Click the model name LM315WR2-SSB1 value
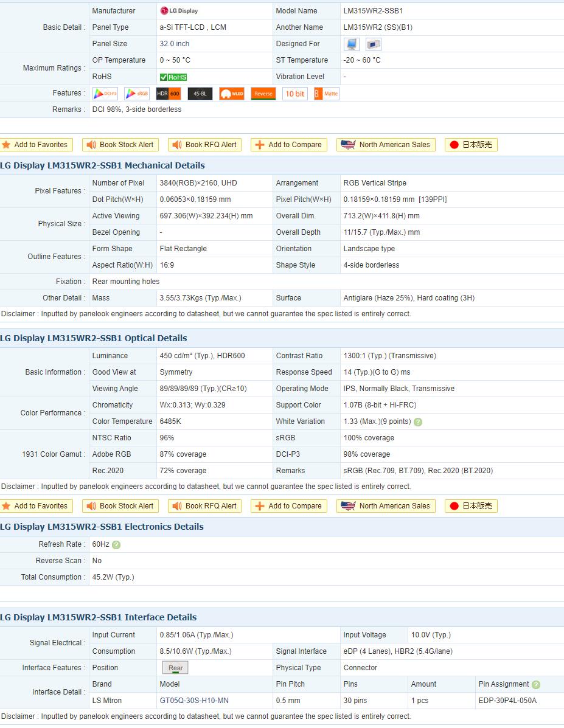The image size is (564, 728). [x=373, y=11]
